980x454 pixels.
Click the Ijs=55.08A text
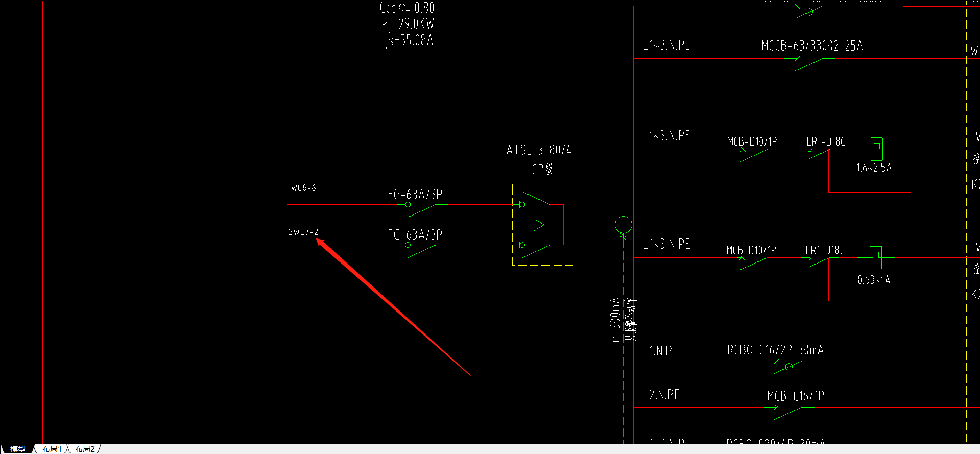pos(407,41)
